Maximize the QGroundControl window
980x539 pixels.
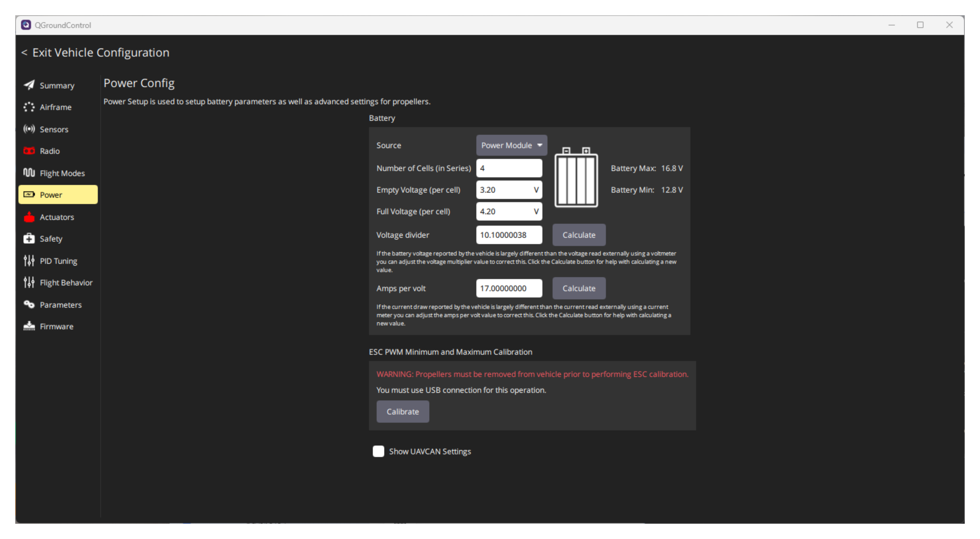click(x=920, y=25)
